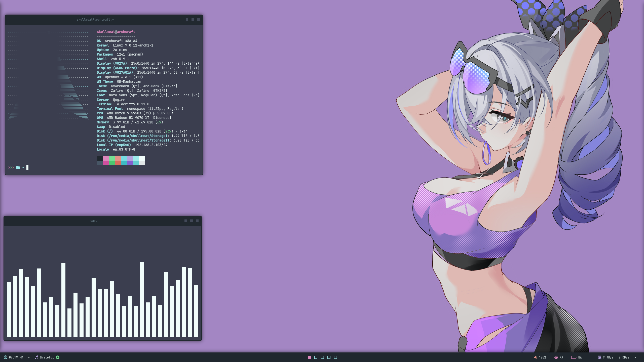Click the Memory: 3.97 GiB line
Viewport: 644px width, 362px height.
pos(130,122)
